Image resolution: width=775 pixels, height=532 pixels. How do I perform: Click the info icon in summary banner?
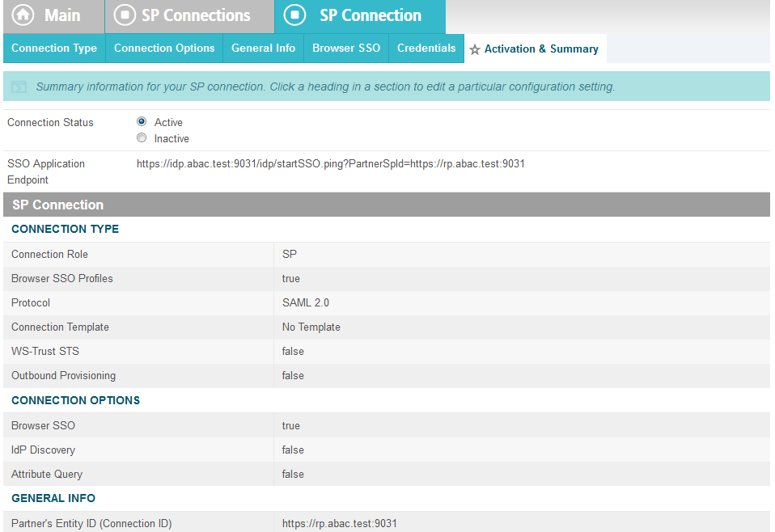[19, 87]
